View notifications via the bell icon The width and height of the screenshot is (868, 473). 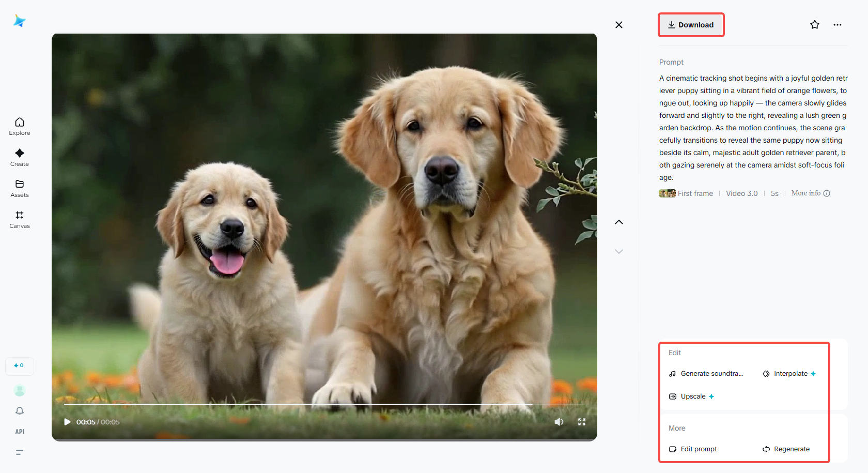click(20, 411)
